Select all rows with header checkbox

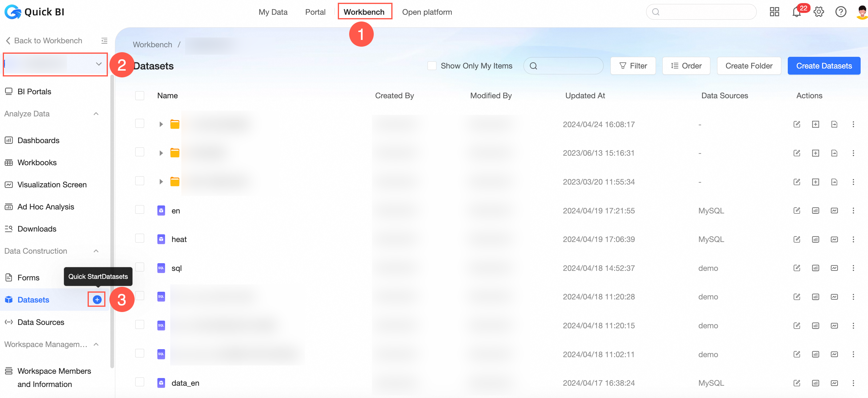140,96
